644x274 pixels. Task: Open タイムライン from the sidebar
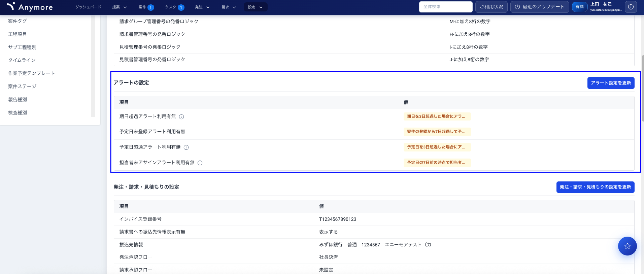(22, 60)
